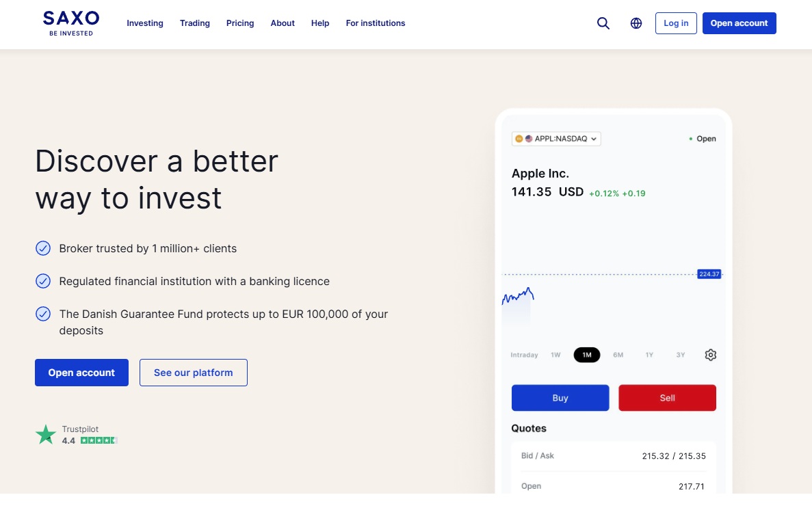Click the 215.32 / 215.35 quote value

click(x=674, y=456)
